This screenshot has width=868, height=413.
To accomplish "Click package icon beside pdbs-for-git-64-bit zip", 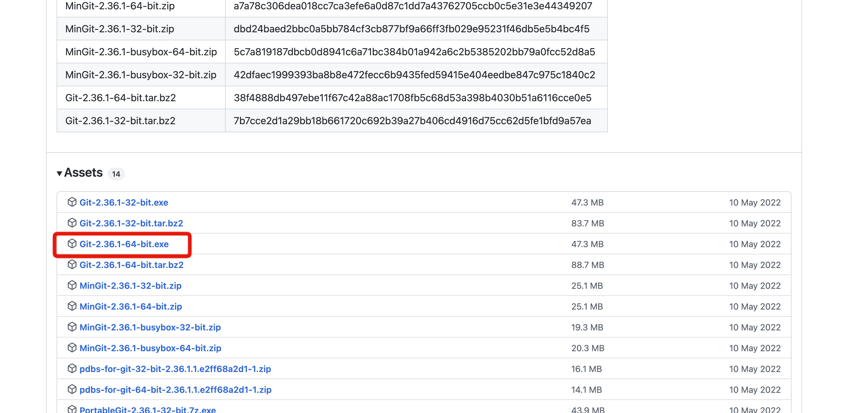I will click(x=72, y=389).
